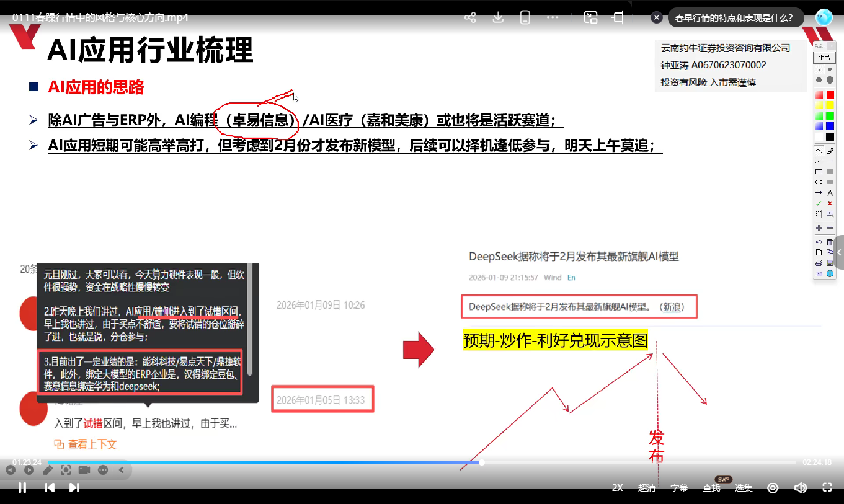
Task: Click the crop icon in the top bar
Action: 618,18
